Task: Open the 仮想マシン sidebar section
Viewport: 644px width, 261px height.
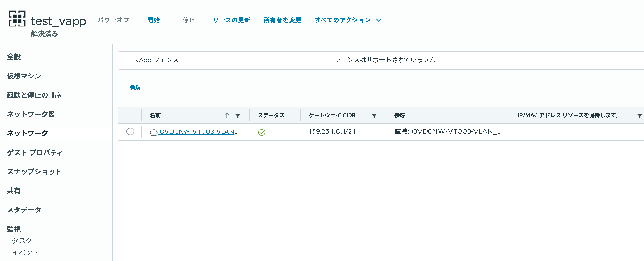Action: [24, 76]
